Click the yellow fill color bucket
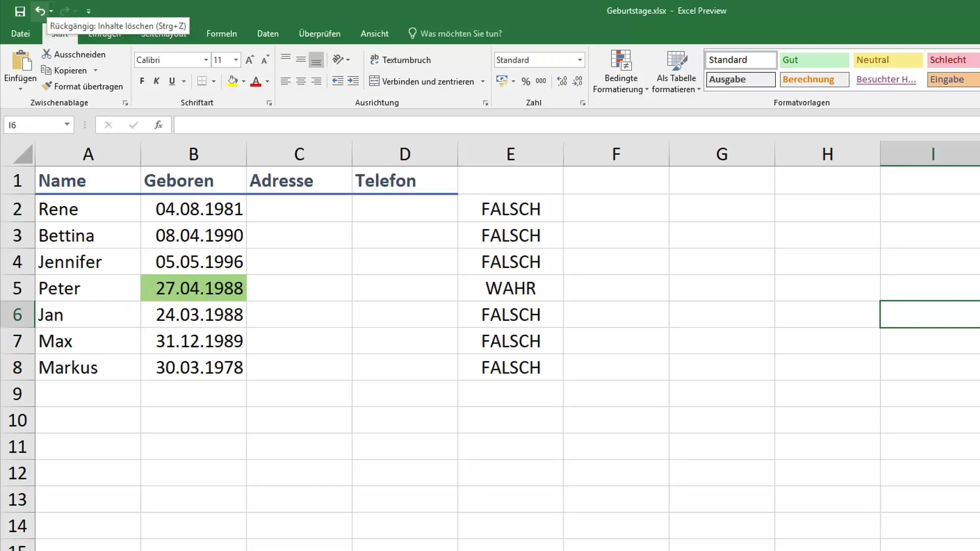This screenshot has height=551, width=980. (233, 81)
